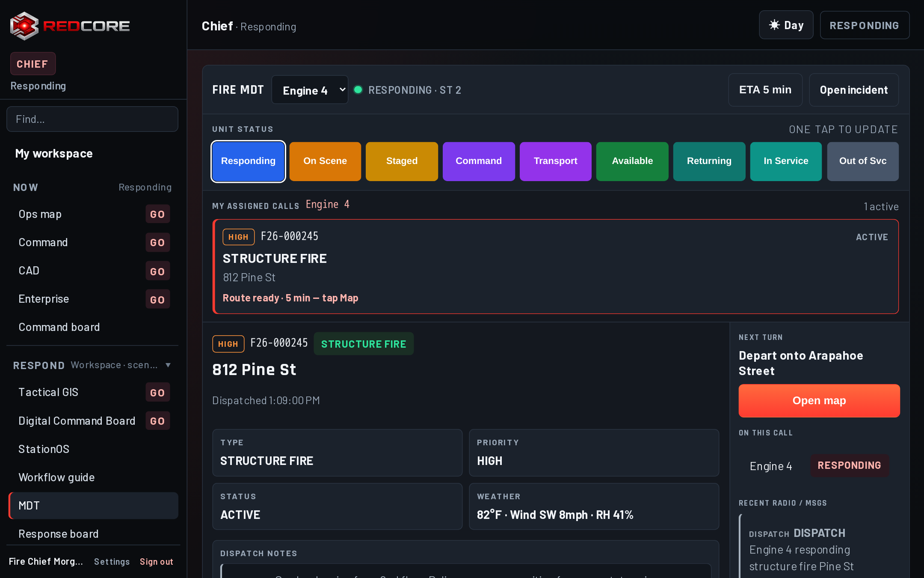Click GO next to Enterprise
The height and width of the screenshot is (578, 924).
click(157, 299)
